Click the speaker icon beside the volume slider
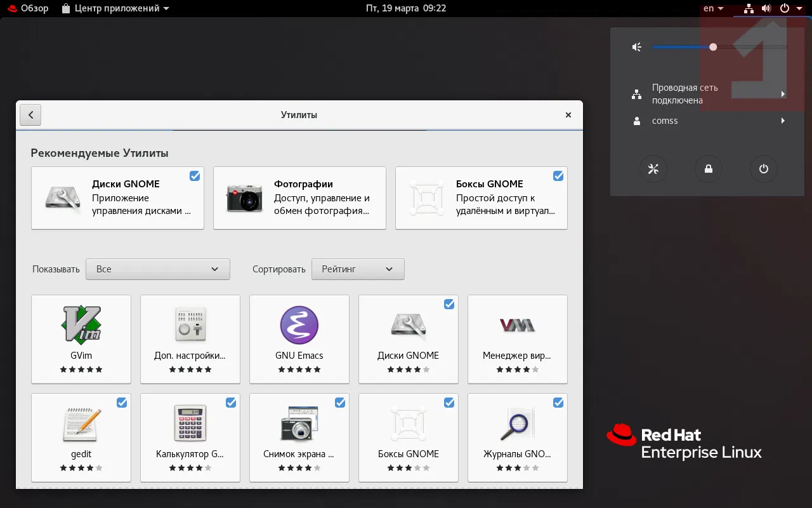The width and height of the screenshot is (812, 508). [637, 47]
